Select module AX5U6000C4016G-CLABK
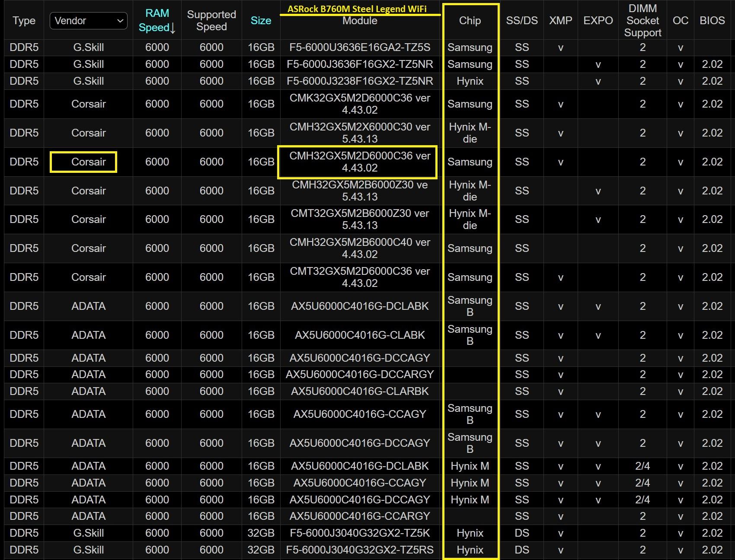 [x=360, y=335]
